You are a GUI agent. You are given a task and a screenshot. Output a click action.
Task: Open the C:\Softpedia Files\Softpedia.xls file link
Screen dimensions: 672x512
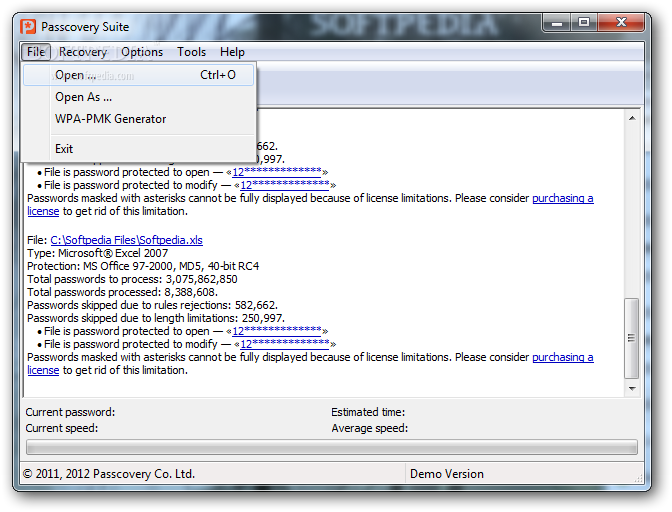(x=126, y=240)
